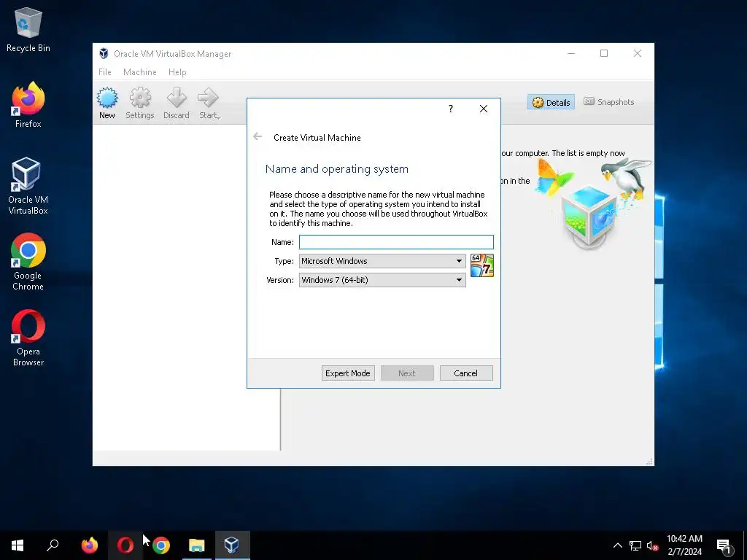Expand the Type dropdown (Microsoft Windows)

(x=382, y=261)
